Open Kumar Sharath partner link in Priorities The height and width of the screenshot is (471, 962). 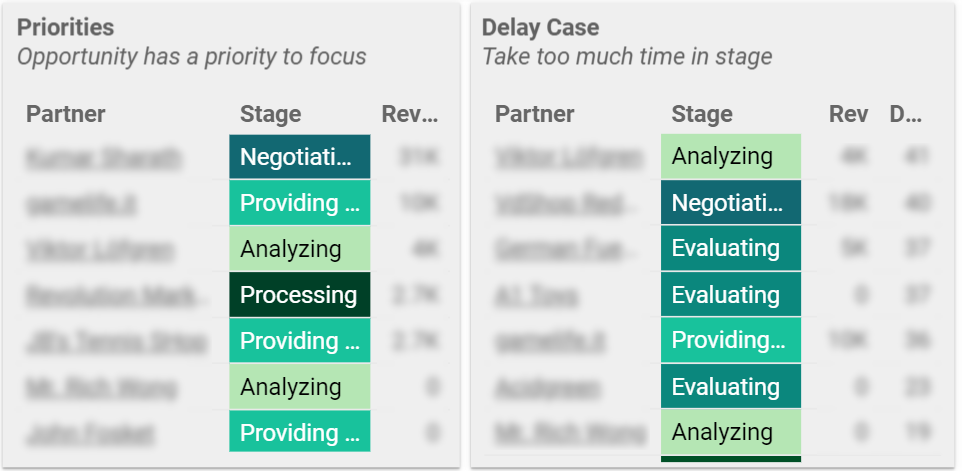(x=104, y=158)
